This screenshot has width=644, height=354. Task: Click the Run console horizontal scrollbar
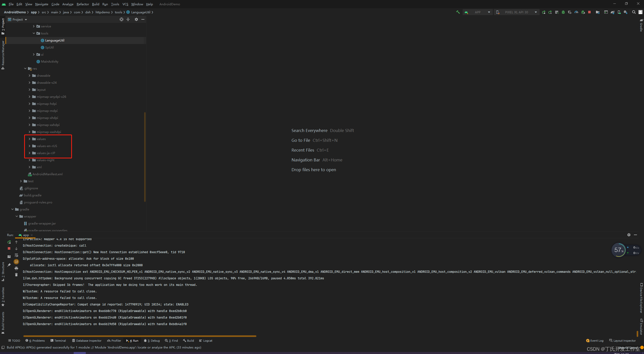click(x=140, y=336)
